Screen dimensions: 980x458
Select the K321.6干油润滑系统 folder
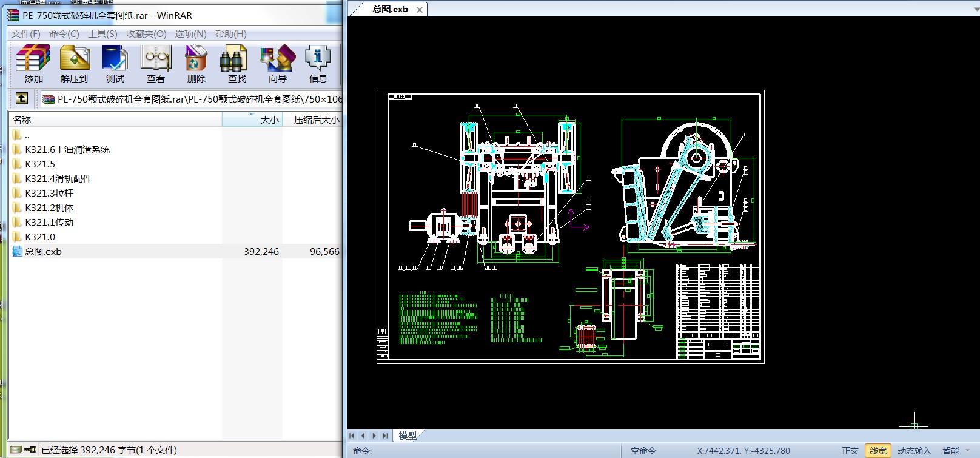tap(67, 149)
